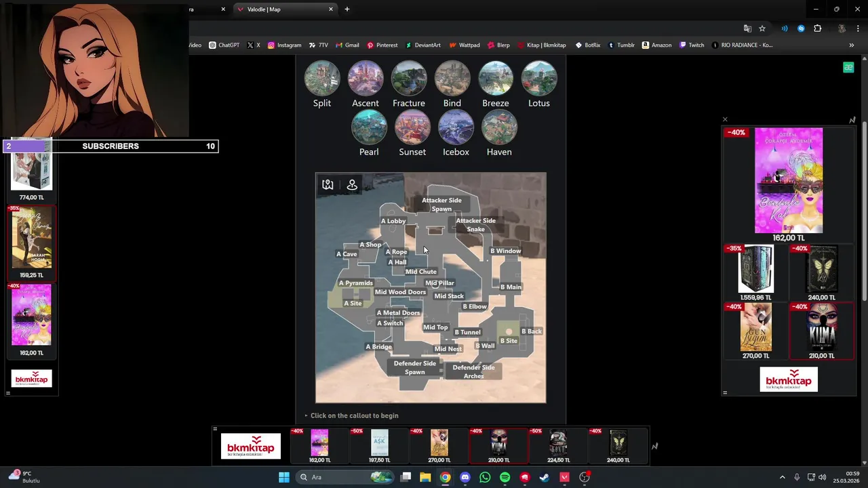
Task: Open the DeviantArt bookmark
Action: pyautogui.click(x=423, y=45)
